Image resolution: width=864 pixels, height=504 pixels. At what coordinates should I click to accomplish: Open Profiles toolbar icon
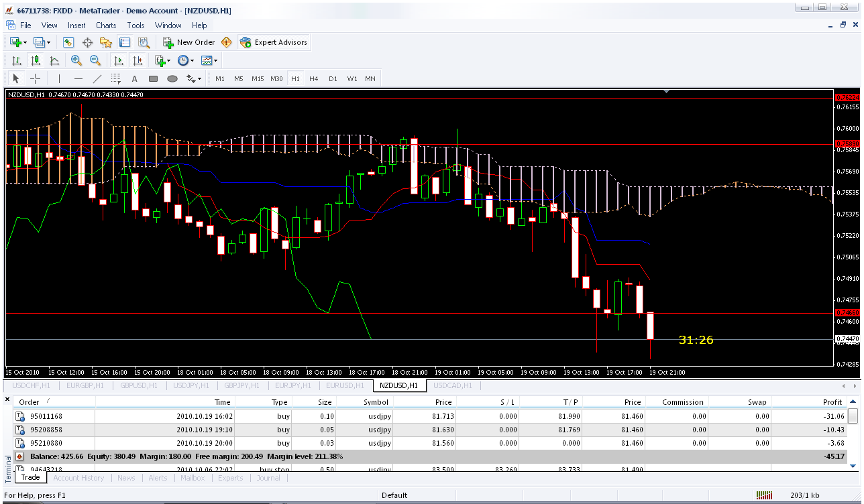(x=39, y=42)
